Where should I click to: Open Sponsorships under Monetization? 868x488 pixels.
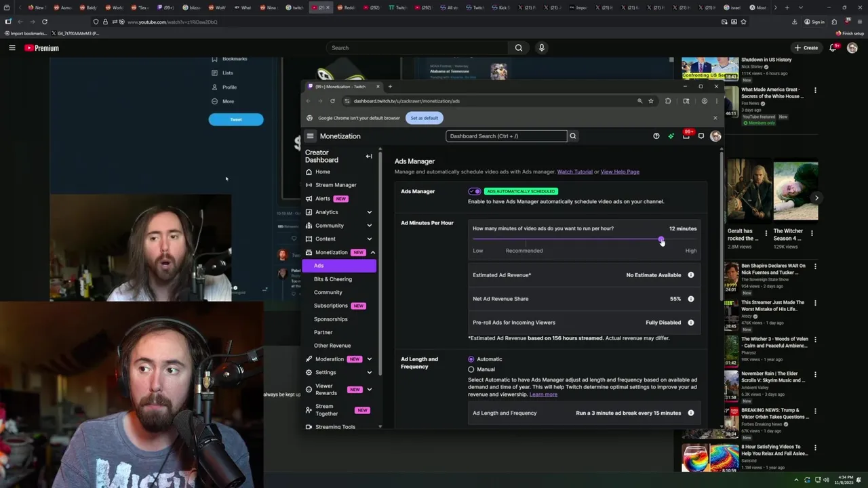pos(331,319)
